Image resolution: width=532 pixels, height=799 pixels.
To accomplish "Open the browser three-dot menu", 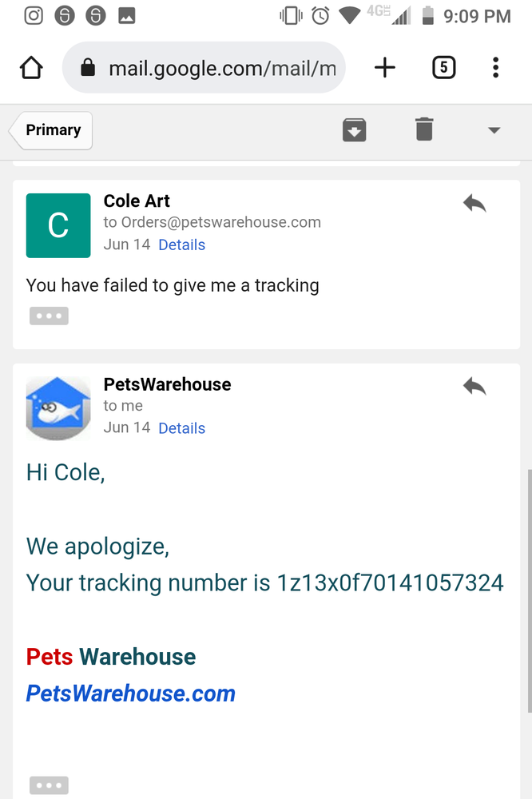I will click(x=496, y=68).
